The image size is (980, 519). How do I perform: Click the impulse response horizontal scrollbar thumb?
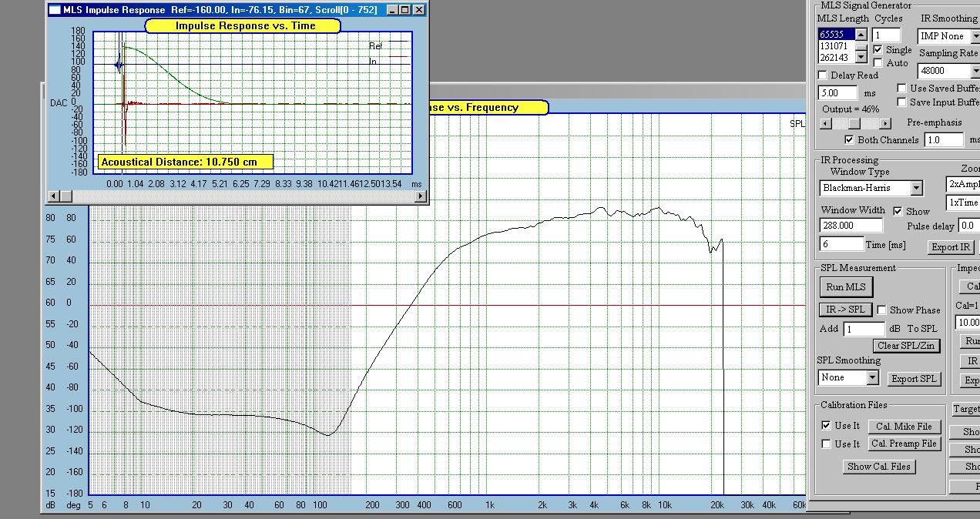pyautogui.click(x=65, y=196)
